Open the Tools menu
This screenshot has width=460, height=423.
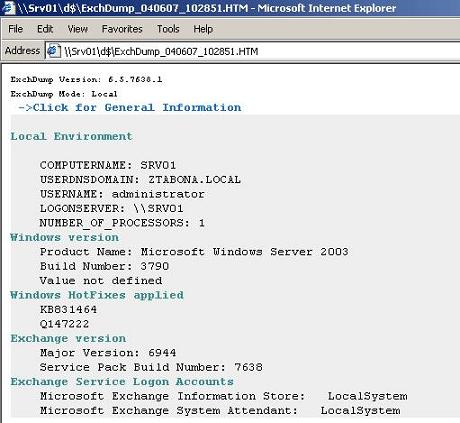coord(168,29)
